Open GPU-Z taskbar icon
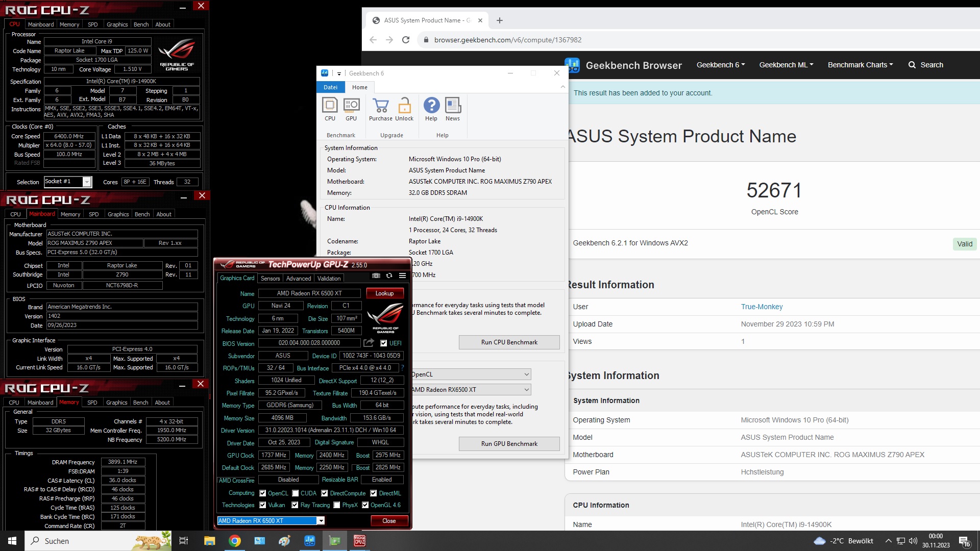The width and height of the screenshot is (980, 551). 335,541
